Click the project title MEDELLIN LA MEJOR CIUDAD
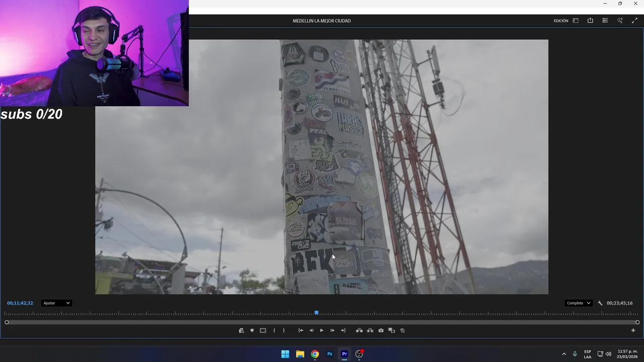 coord(321,21)
